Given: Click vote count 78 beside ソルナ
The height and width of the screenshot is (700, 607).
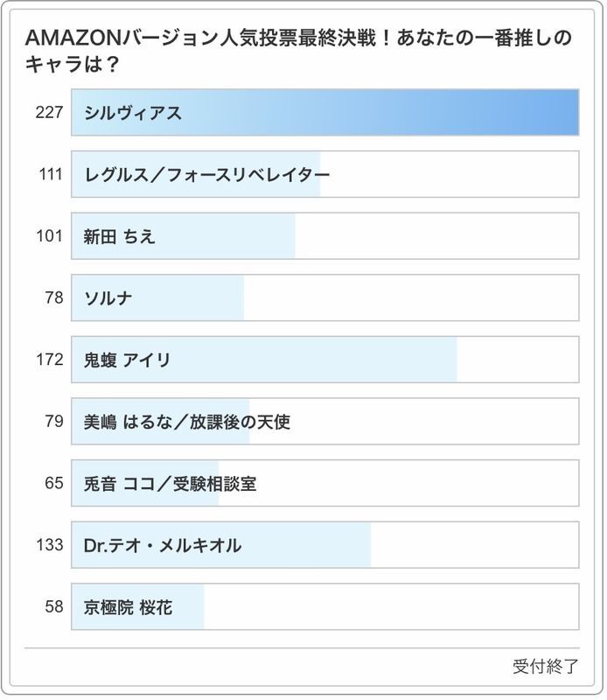Looking at the screenshot, I should (54, 297).
